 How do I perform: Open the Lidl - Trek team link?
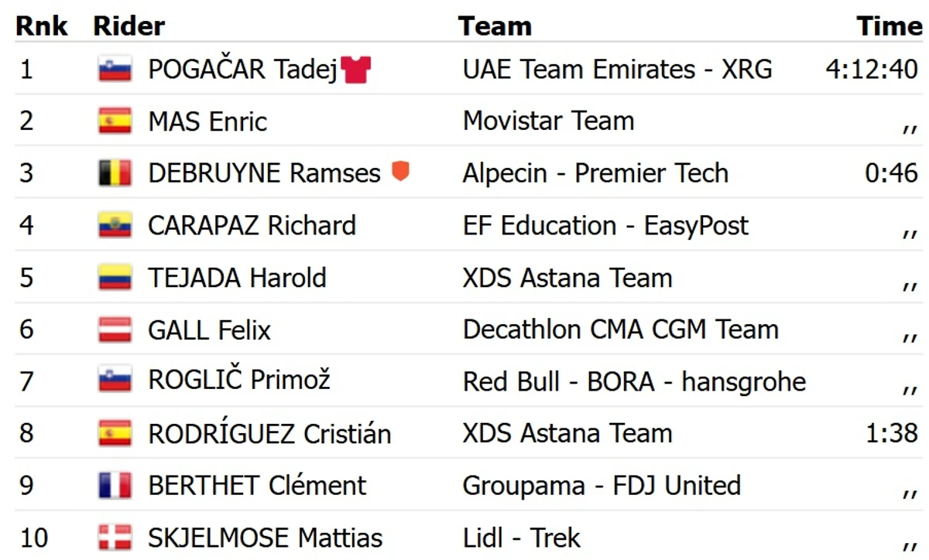tap(522, 537)
